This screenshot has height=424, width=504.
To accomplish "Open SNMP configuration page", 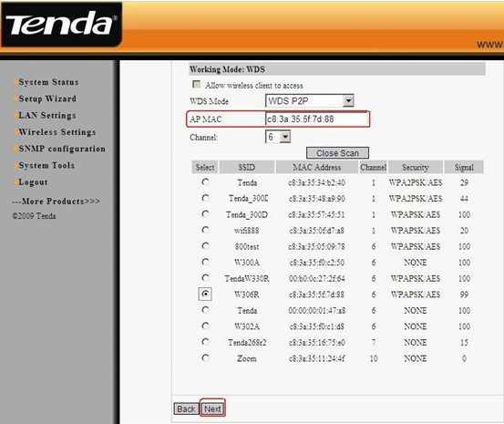I will click(62, 149).
